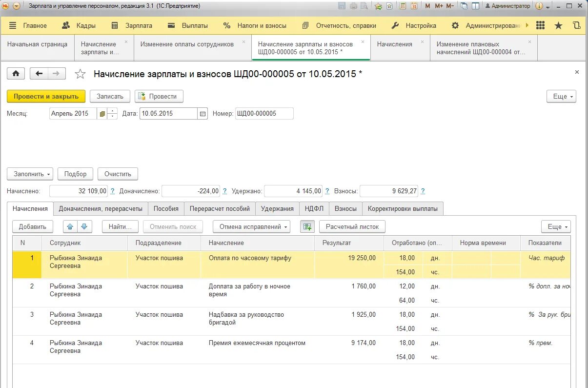Open the Настройка section
Viewport: 588px width, 388px height.
click(414, 25)
